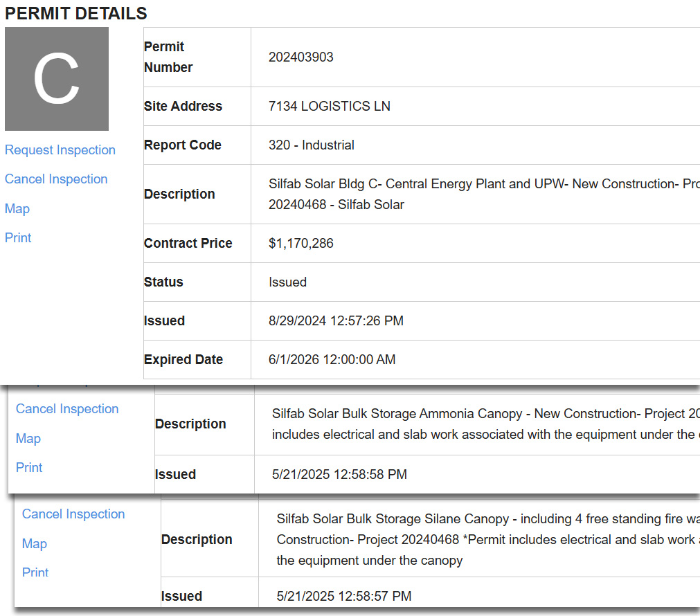Cancel inspection for the Silane Canopy permit

73,514
